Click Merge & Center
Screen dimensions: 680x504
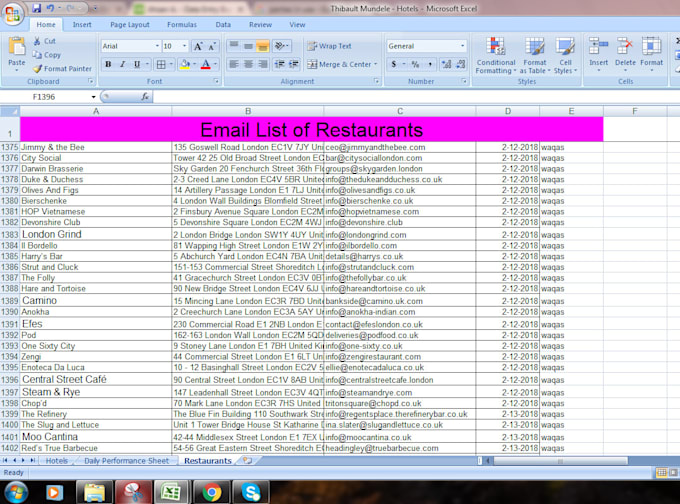[340, 64]
